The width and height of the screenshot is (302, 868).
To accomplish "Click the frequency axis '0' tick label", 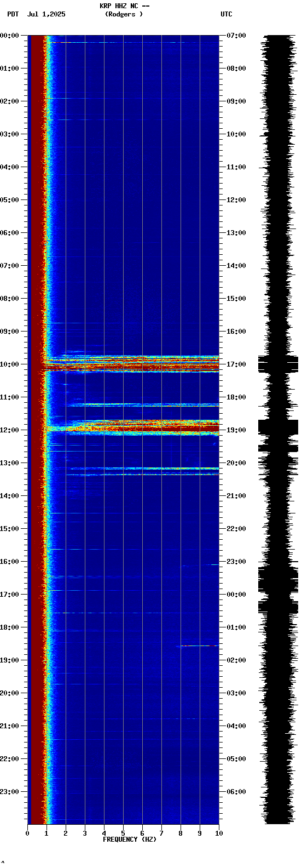I will point(27,833).
